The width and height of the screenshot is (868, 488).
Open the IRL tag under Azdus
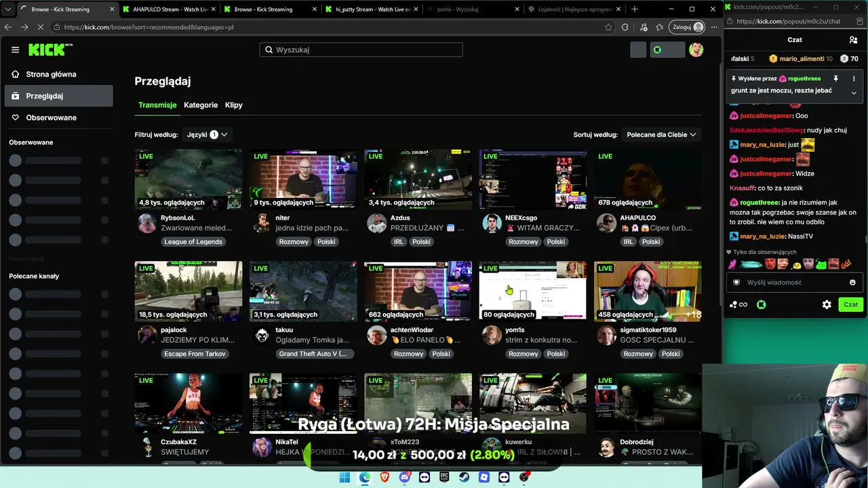tap(398, 242)
